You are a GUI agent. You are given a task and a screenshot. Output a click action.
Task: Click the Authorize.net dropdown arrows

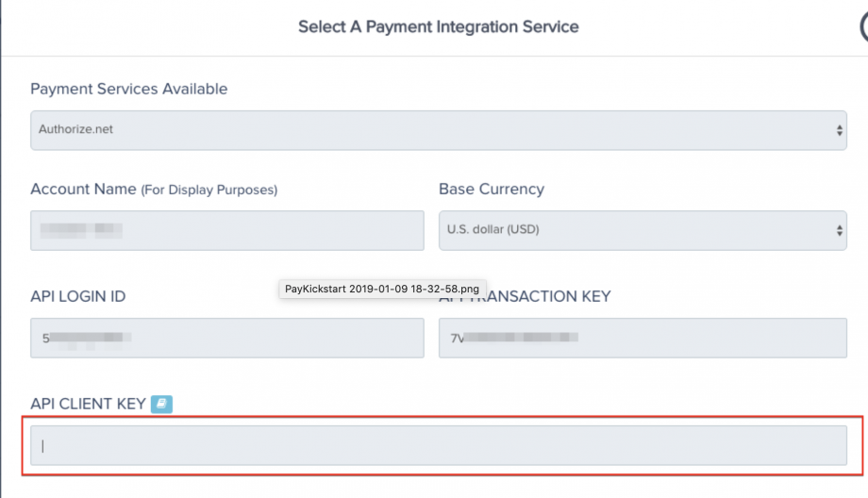(839, 130)
